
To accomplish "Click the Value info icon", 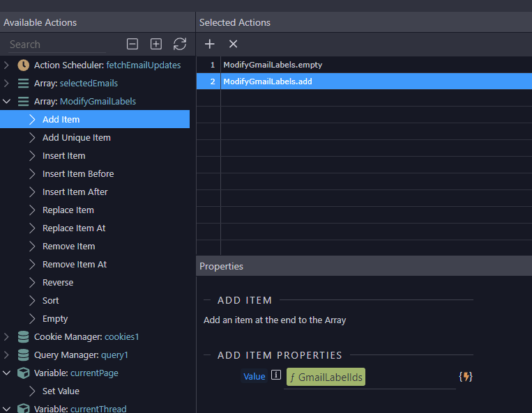I will tap(276, 376).
